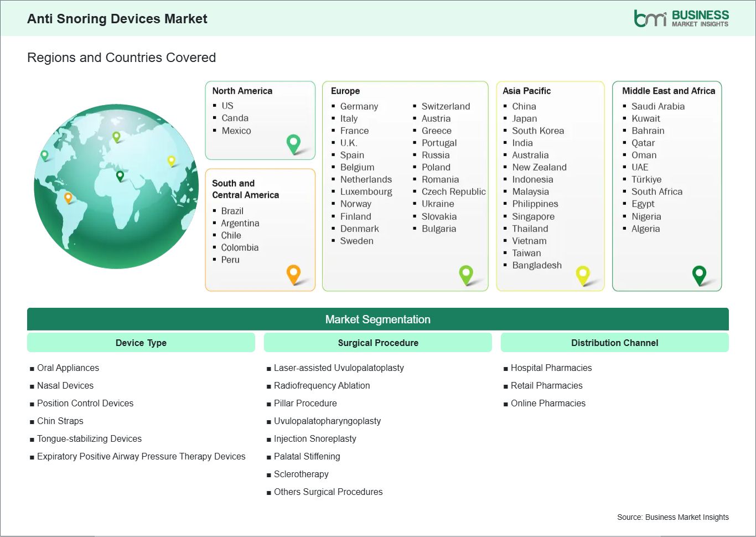Click the Distribution Channel green swatch header
Viewport: 756px width, 537px height.
click(x=615, y=342)
